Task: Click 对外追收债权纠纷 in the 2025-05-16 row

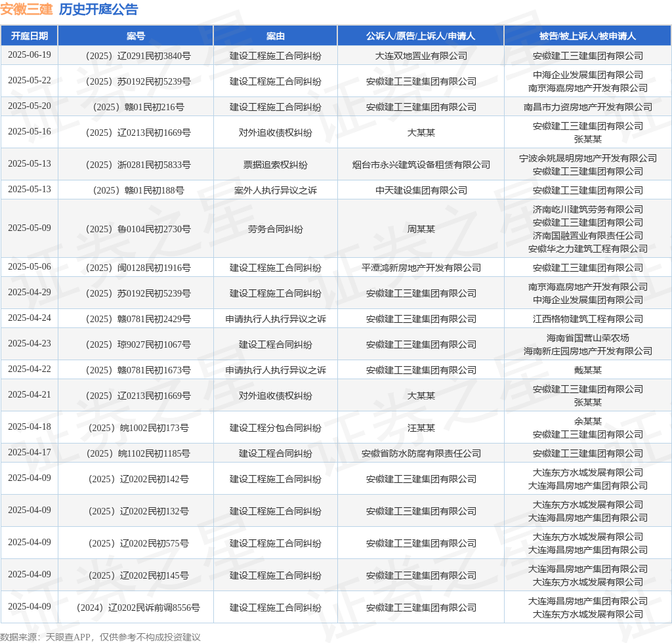Action: pos(275,133)
